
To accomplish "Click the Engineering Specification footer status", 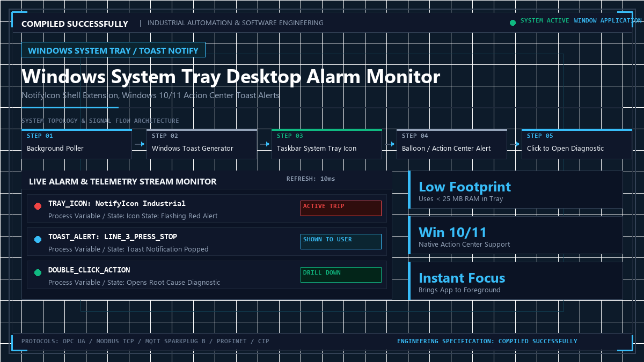I will [487, 341].
